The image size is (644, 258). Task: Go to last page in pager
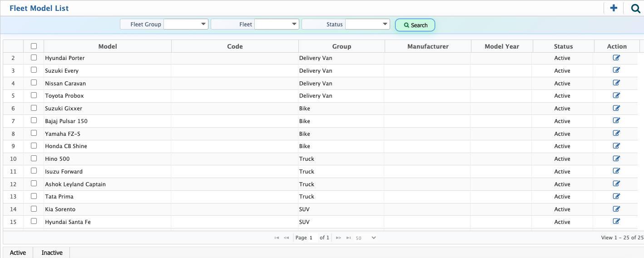(348, 238)
